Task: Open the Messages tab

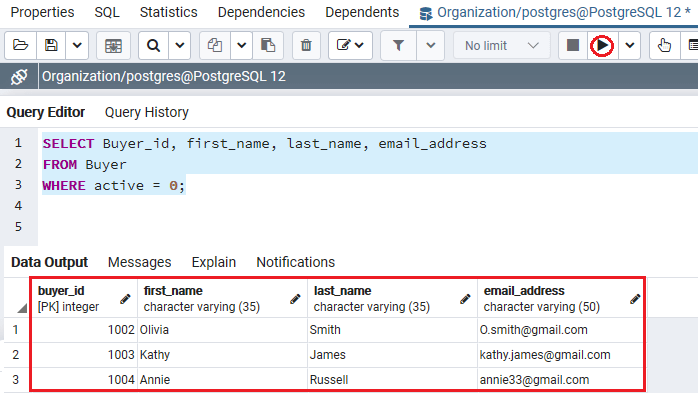Action: 139,262
